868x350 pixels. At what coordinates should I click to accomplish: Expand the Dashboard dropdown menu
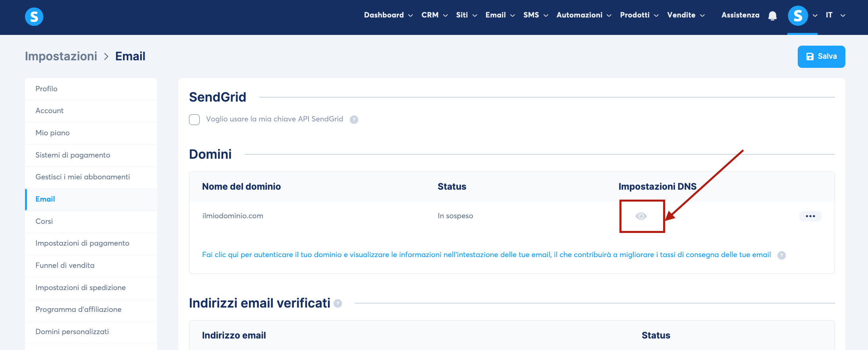point(388,15)
